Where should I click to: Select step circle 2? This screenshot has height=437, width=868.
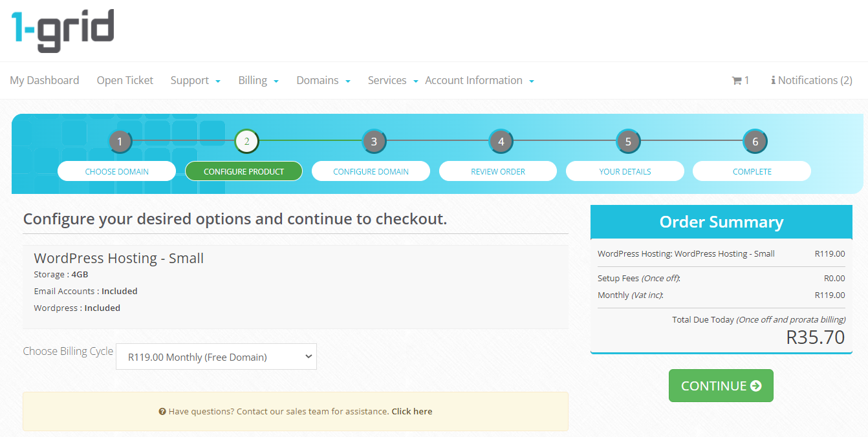click(246, 141)
